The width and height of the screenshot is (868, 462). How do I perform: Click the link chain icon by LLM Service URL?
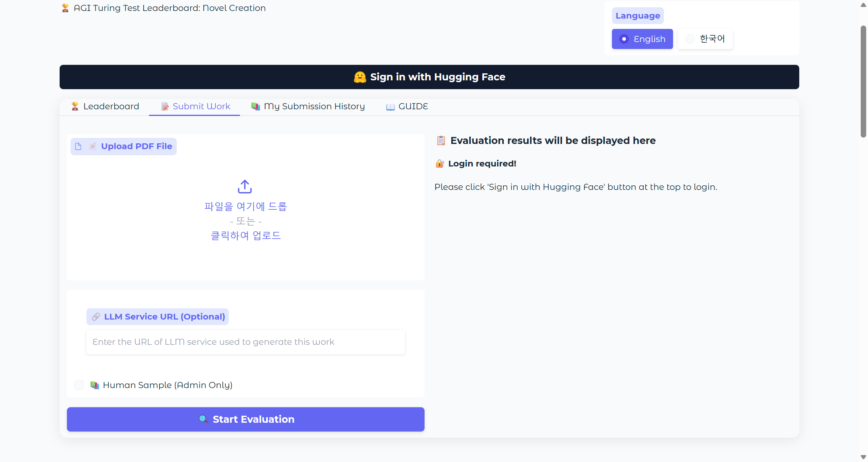[x=96, y=316]
